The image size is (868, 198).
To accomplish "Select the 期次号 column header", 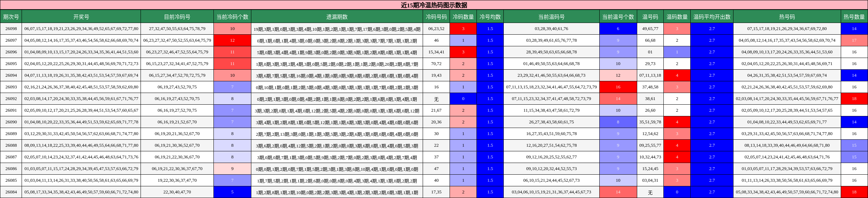I will pyautogui.click(x=11, y=17).
